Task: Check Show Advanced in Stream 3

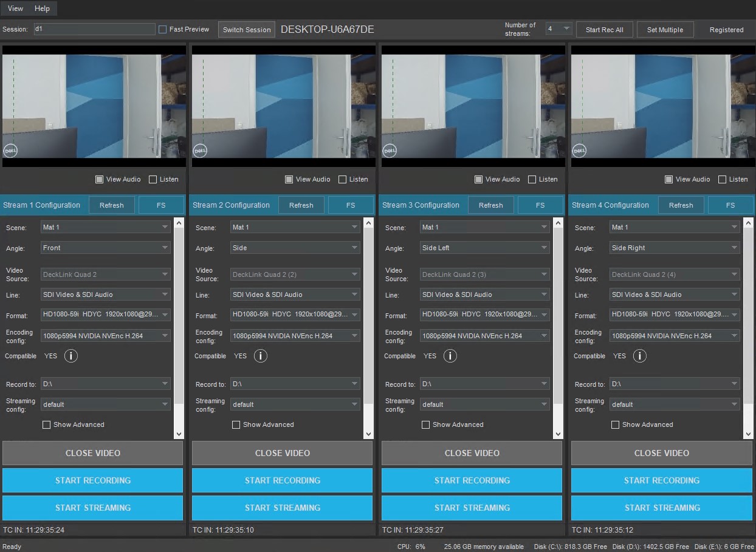Action: (425, 424)
